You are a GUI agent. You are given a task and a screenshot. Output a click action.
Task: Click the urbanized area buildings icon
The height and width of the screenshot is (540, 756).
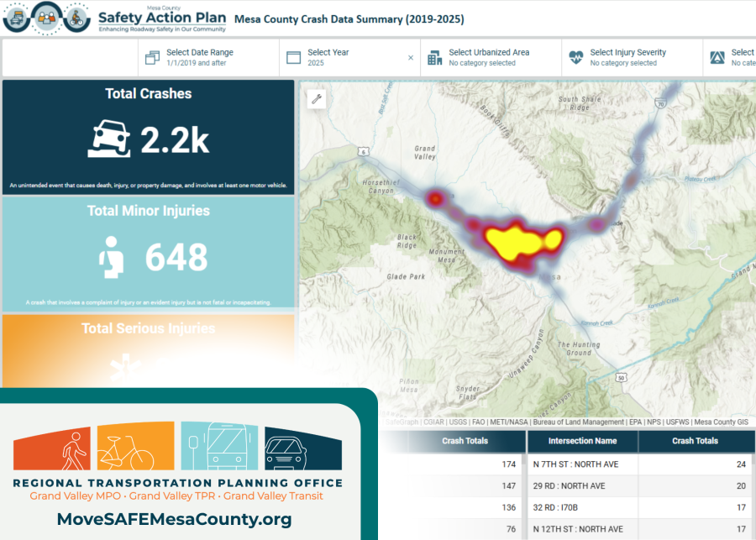point(435,58)
